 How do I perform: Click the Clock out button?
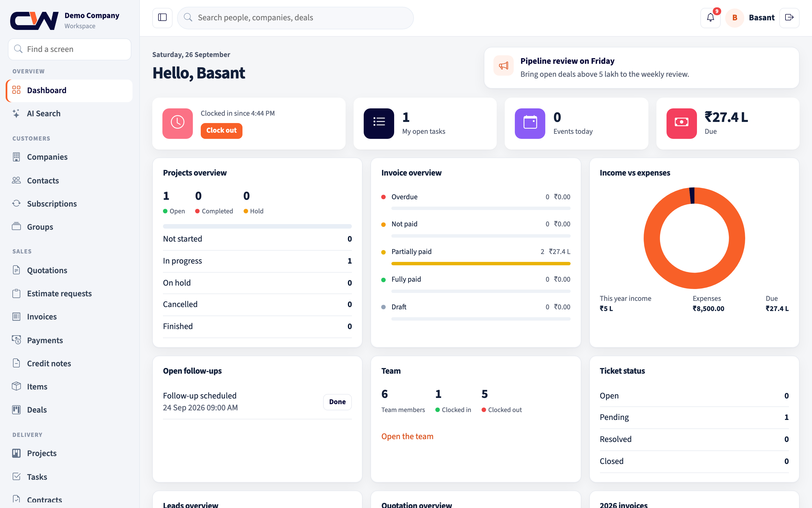[221, 130]
